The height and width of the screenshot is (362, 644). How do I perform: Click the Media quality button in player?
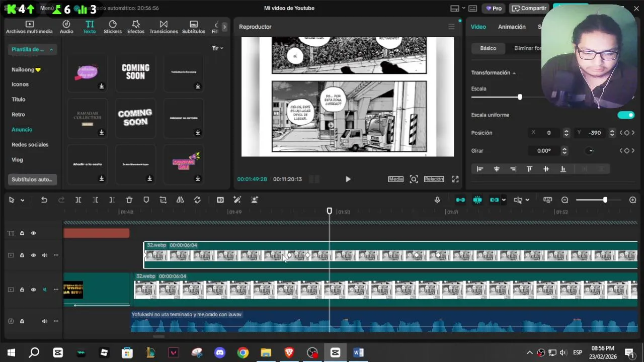click(395, 179)
